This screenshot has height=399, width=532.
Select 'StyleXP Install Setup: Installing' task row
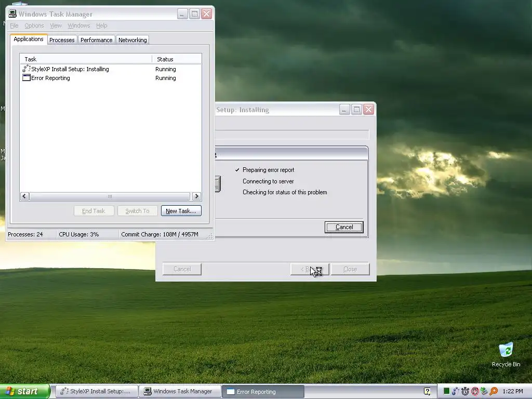(110, 69)
